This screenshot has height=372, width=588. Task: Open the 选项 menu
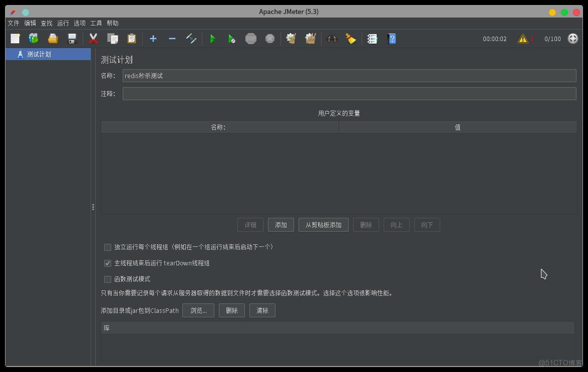[79, 23]
